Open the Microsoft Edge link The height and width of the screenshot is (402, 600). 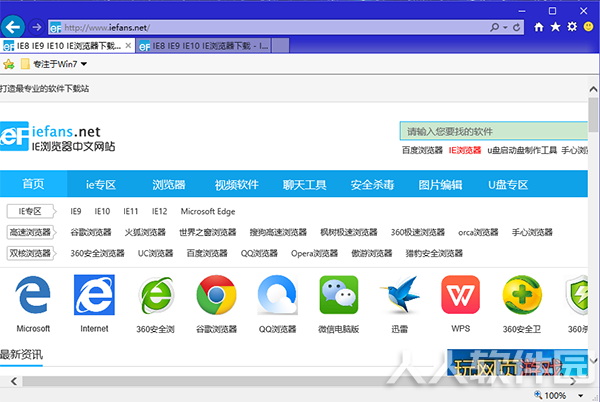point(208,212)
